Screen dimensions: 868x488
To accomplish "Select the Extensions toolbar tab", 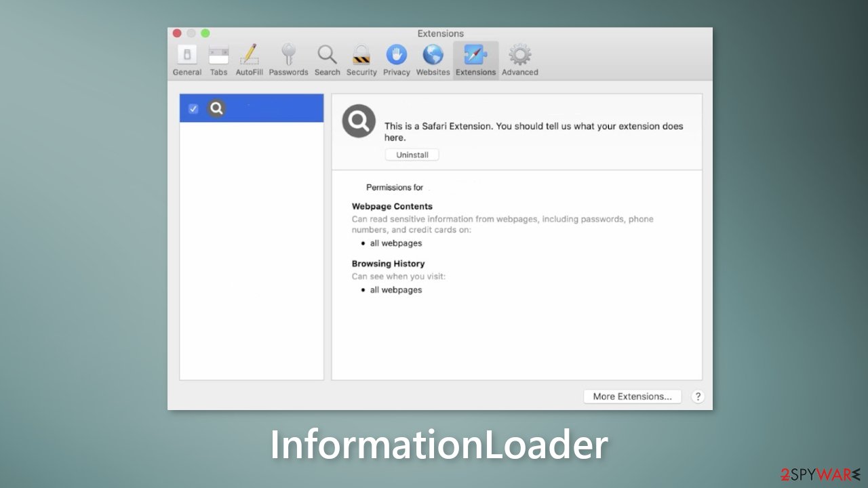I will pyautogui.click(x=475, y=60).
